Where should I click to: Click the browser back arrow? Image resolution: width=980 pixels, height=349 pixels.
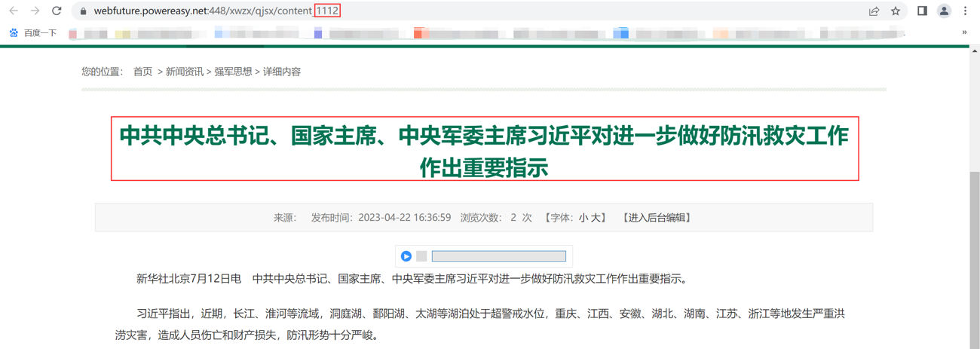[14, 11]
